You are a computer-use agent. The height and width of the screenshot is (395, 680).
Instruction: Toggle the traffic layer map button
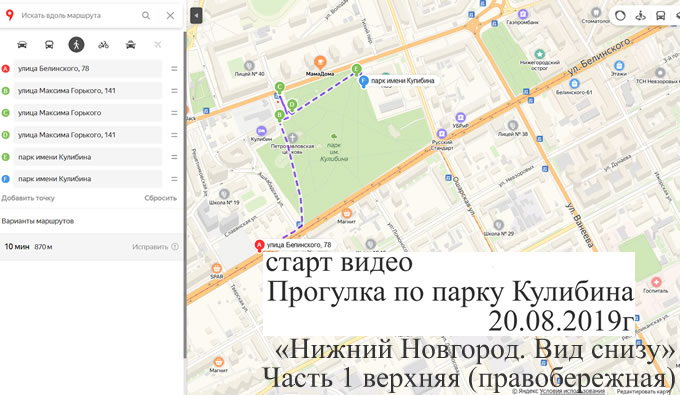tap(620, 16)
